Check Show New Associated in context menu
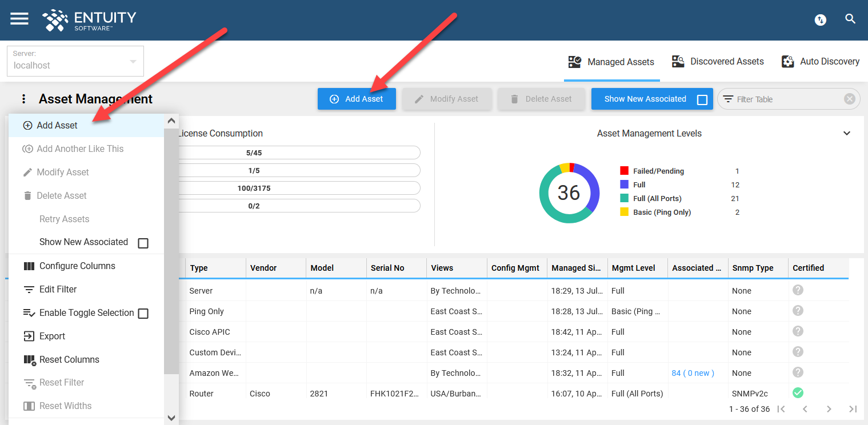 [x=143, y=243]
